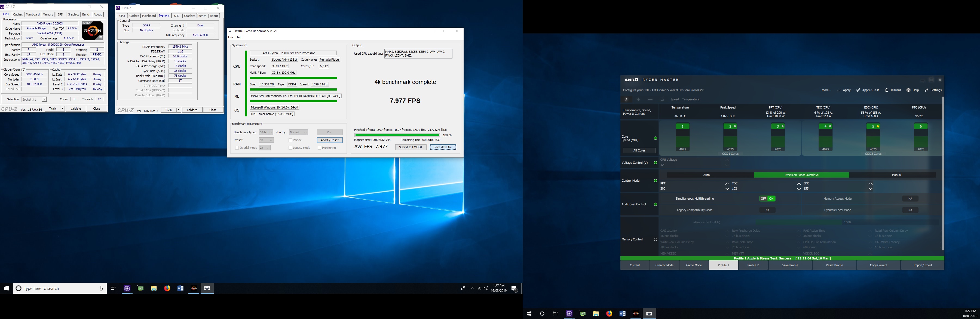This screenshot has height=319, width=980.
Task: Open the Priority Normal dropdown
Action: pyautogui.click(x=298, y=132)
